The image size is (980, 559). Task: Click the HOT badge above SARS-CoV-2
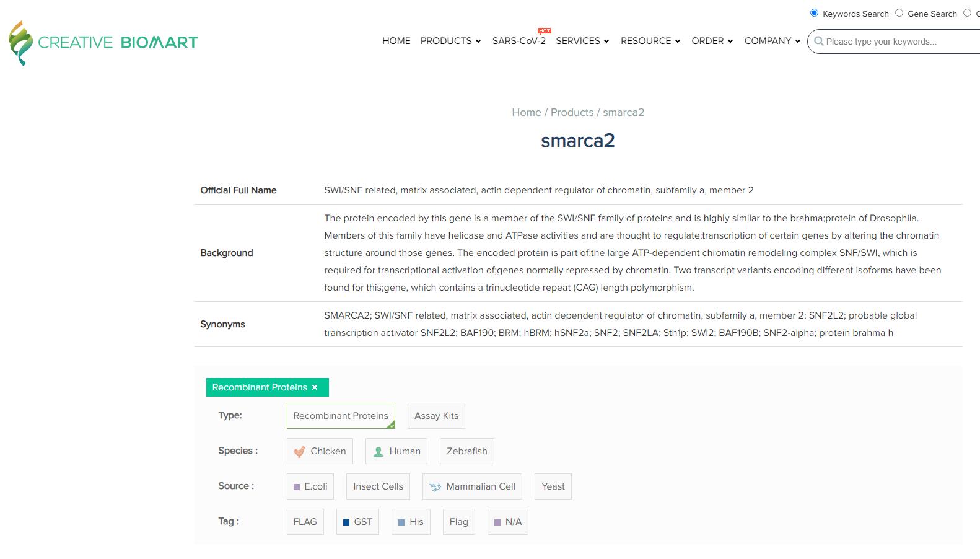tap(545, 30)
